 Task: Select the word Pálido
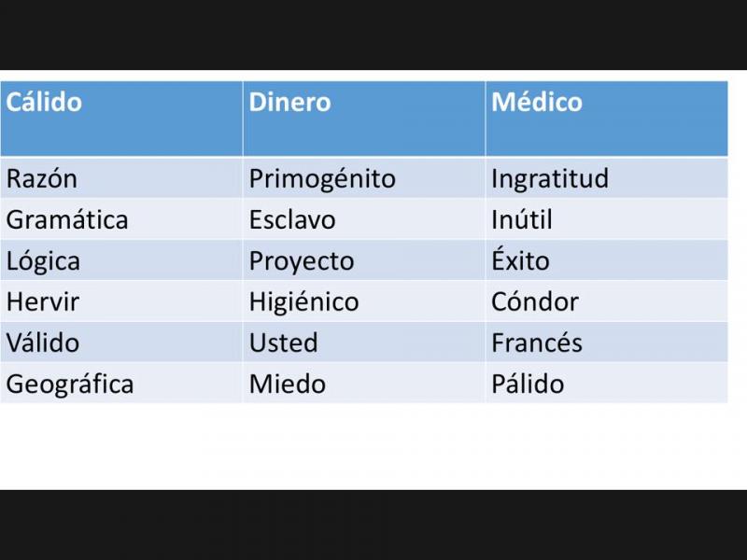pos(528,384)
